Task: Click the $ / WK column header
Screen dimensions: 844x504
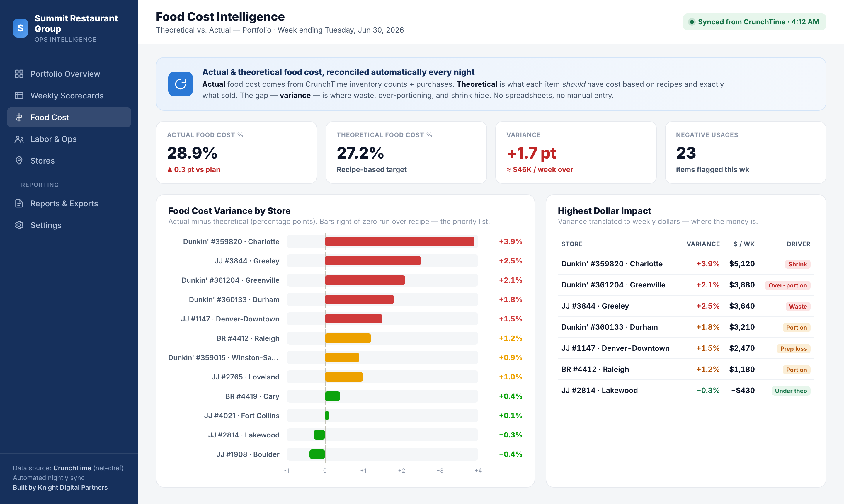Action: 744,244
